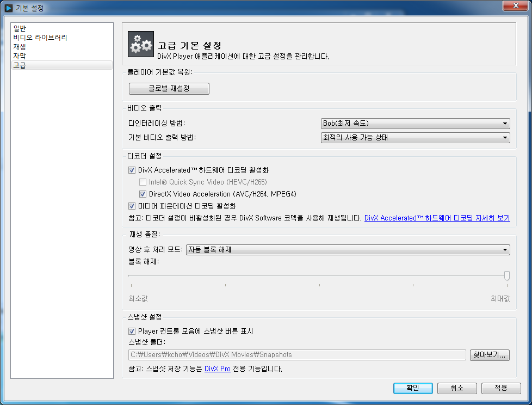Click the gears icon beside 고급 기본 설정
532x405 pixels.
coord(141,44)
